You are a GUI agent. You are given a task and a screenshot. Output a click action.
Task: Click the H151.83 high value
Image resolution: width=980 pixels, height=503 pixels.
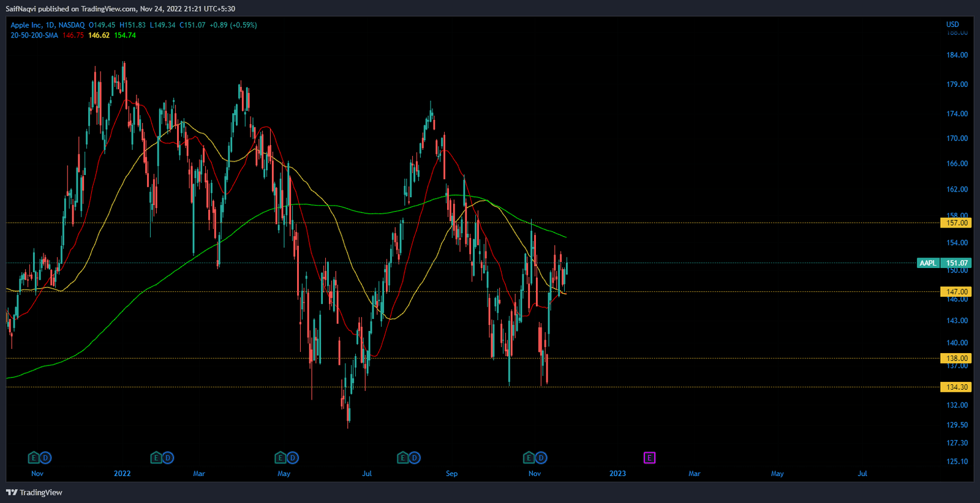click(x=132, y=25)
